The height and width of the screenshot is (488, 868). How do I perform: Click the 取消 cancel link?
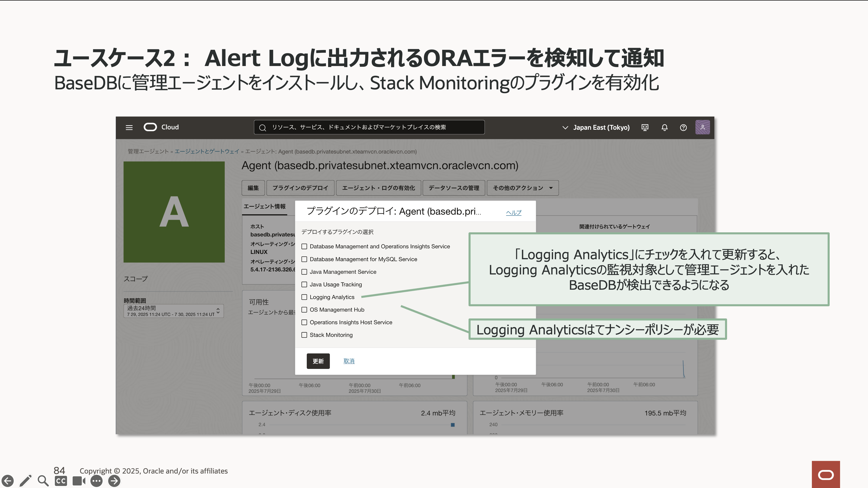pos(349,361)
